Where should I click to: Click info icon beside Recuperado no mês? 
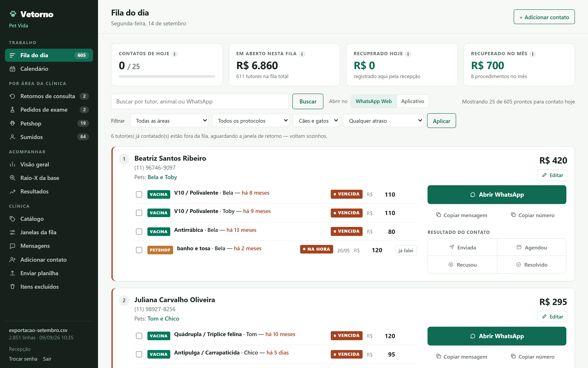[532, 54]
